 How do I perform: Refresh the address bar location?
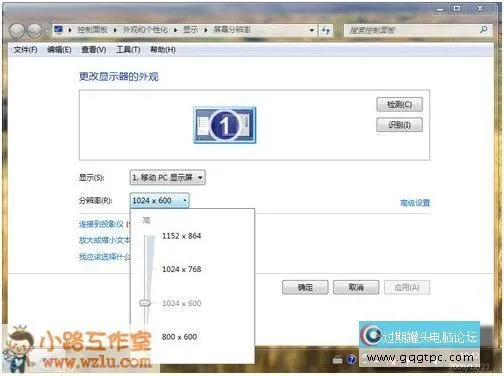(x=326, y=31)
